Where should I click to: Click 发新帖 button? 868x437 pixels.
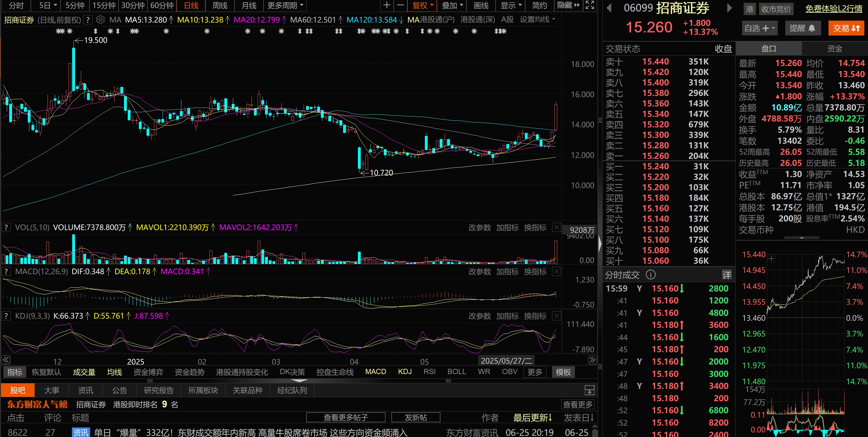(x=416, y=418)
